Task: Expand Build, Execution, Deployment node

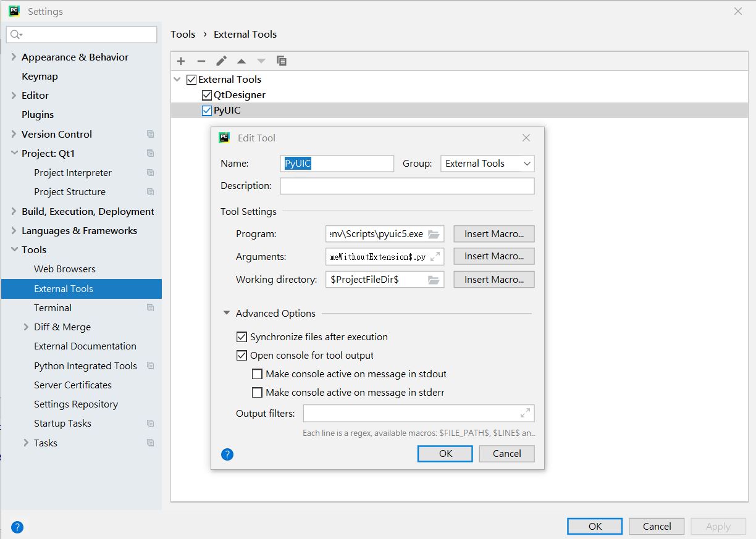Action: click(x=14, y=211)
